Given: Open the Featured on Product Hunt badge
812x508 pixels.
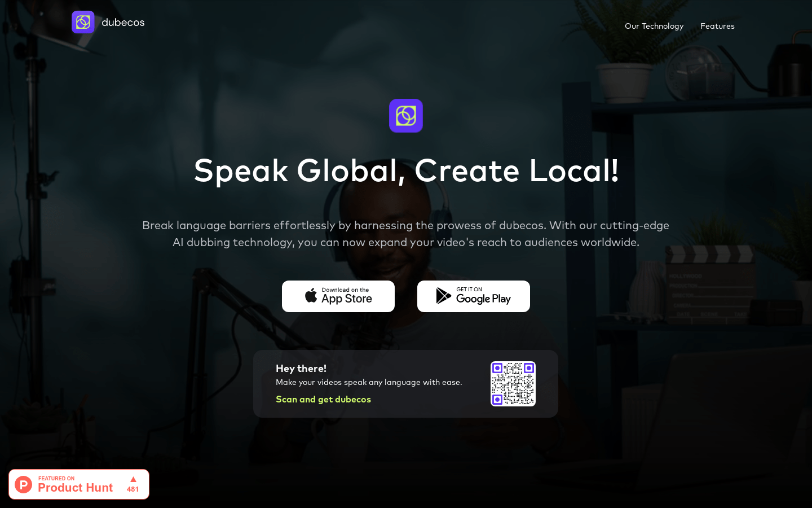Looking at the screenshot, I should click(79, 484).
